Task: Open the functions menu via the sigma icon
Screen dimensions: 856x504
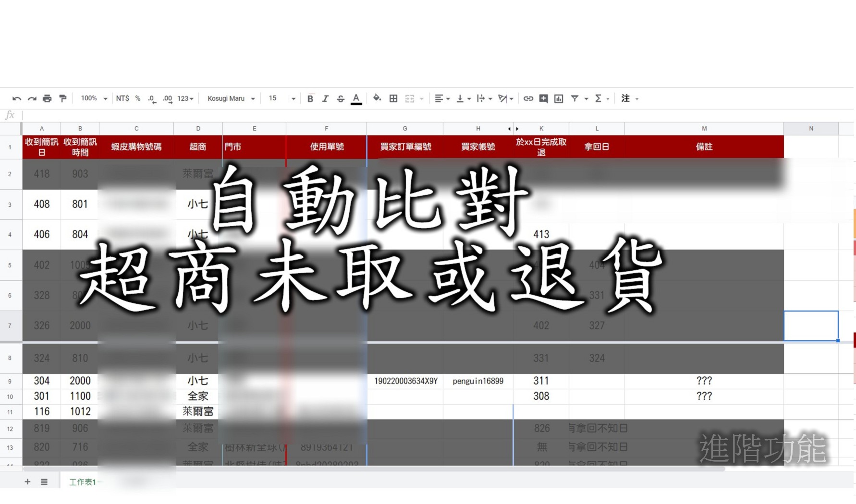Action: [599, 98]
